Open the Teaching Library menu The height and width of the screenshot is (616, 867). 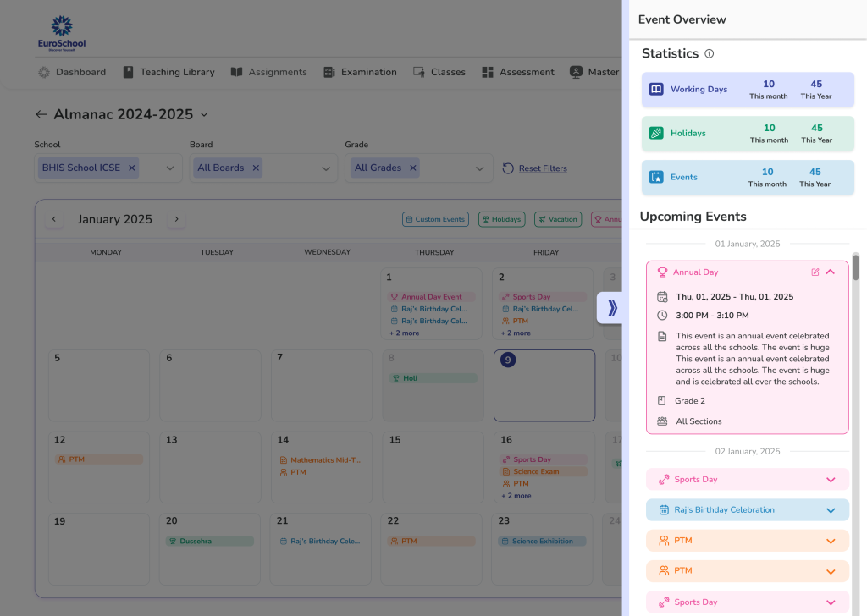point(168,72)
